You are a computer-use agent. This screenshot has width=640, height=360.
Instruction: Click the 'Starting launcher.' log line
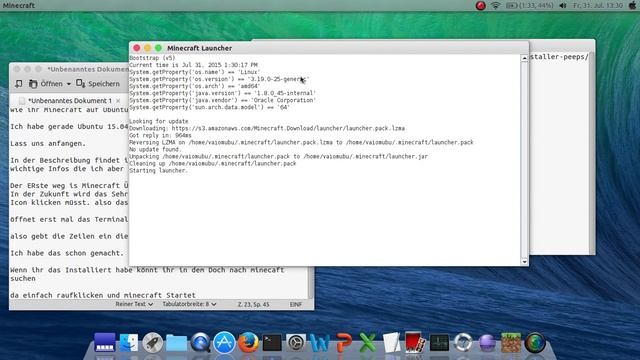tap(159, 171)
